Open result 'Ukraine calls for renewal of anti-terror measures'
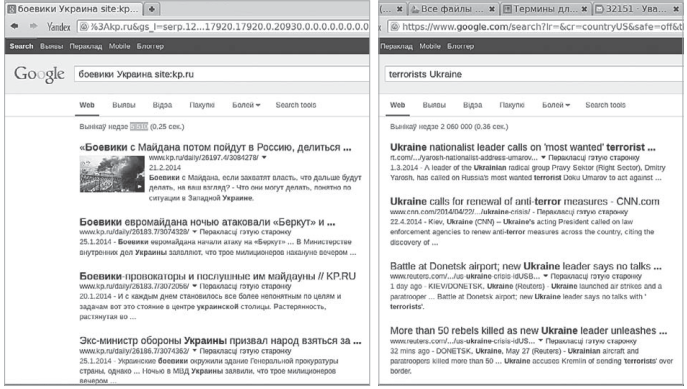The image size is (687, 389). pos(524,202)
